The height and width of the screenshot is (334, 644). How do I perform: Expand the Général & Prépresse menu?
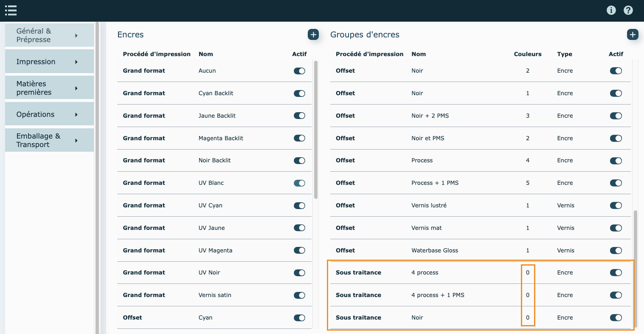point(49,35)
